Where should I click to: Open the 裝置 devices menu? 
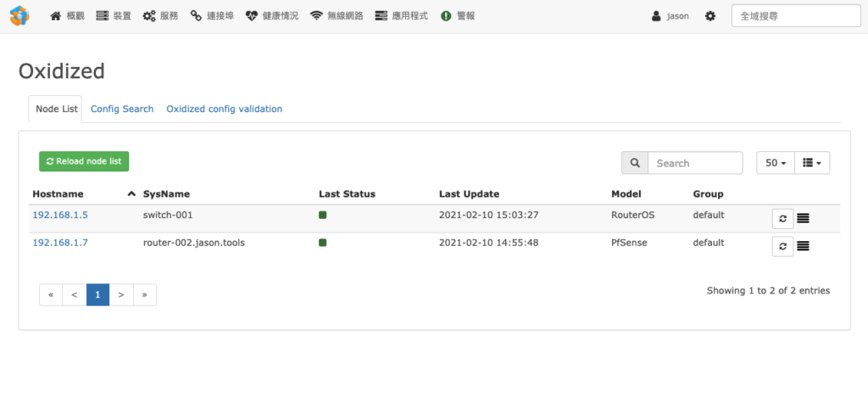coord(114,16)
